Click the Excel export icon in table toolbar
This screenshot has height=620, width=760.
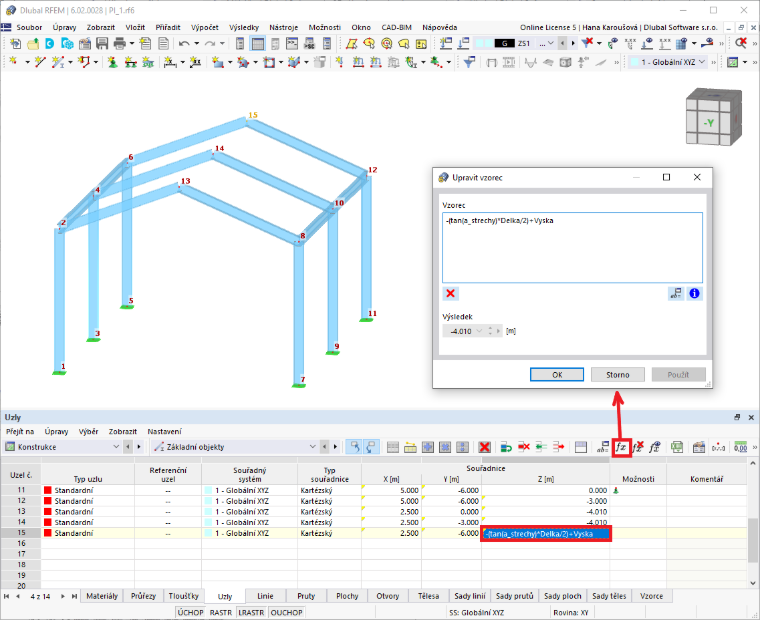pos(677,447)
